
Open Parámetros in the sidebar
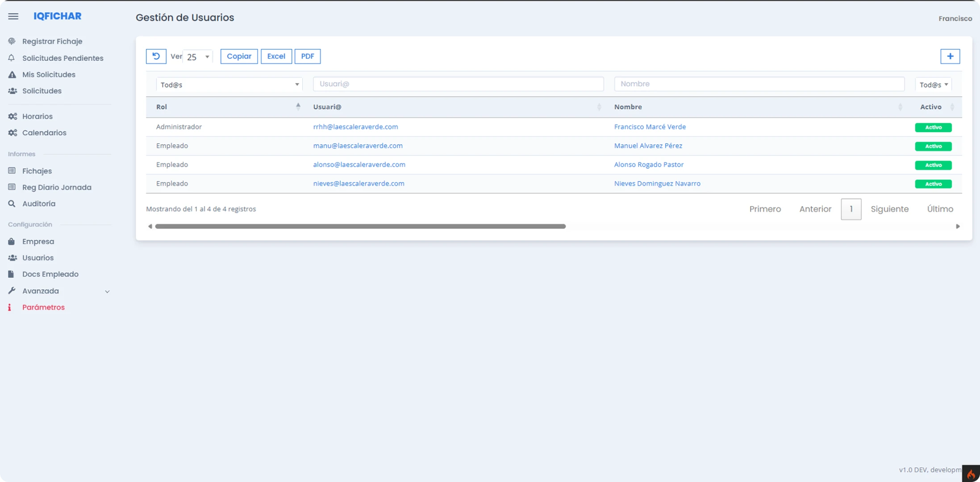[43, 307]
